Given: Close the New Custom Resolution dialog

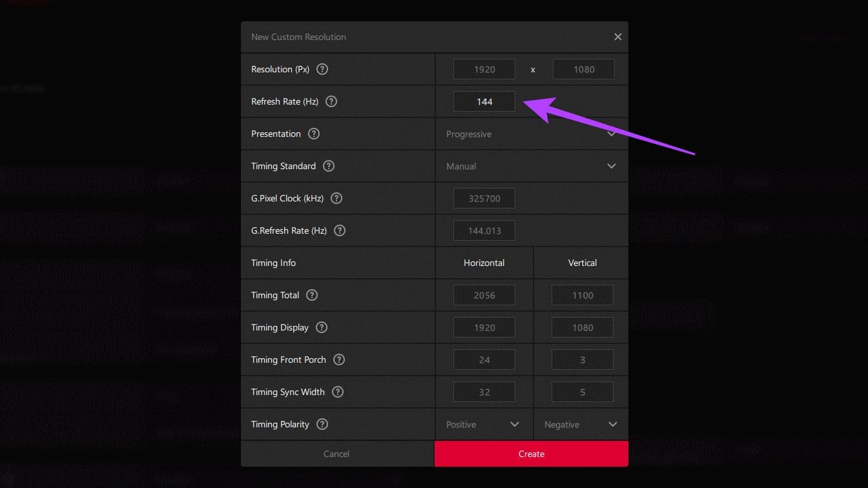Looking at the screenshot, I should pos(617,37).
